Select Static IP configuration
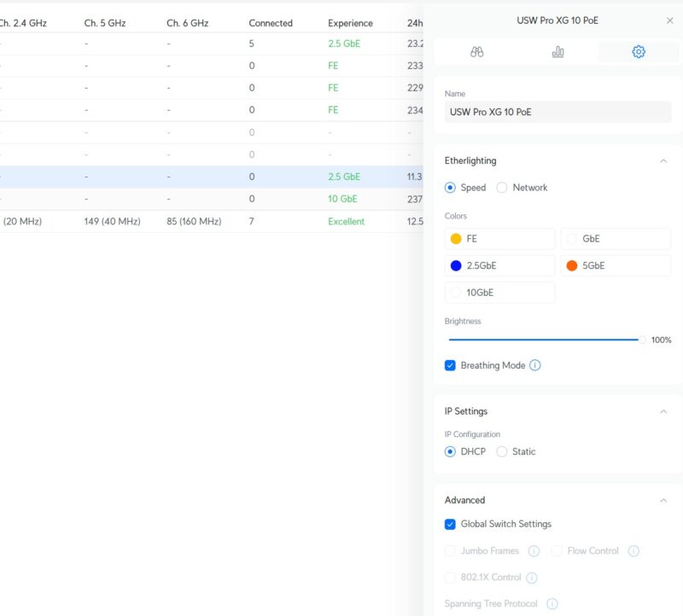683x616 pixels. [x=502, y=451]
